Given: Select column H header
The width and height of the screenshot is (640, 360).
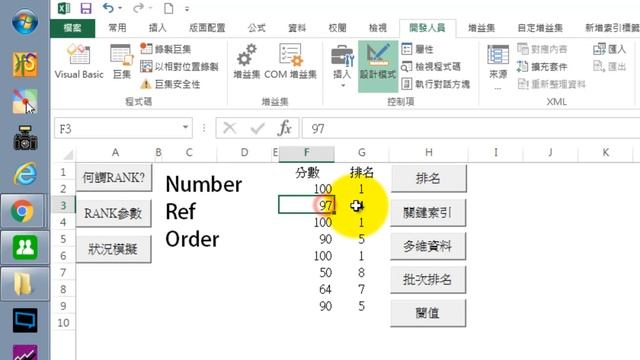Looking at the screenshot, I should pos(429,153).
